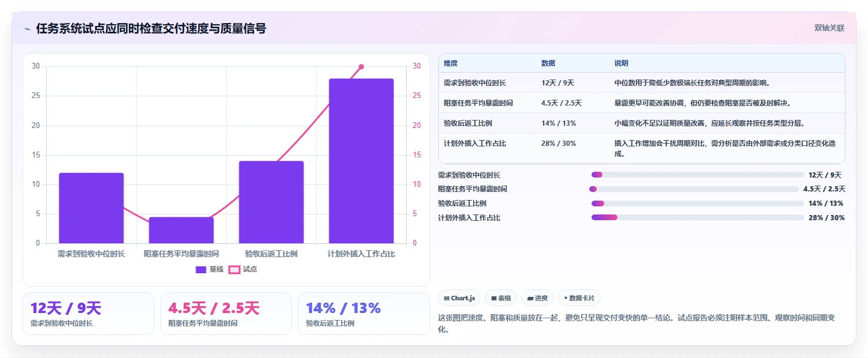This screenshot has width=868, height=358.
Task: Open the 12天 / 9天 data card
Action: (88, 314)
